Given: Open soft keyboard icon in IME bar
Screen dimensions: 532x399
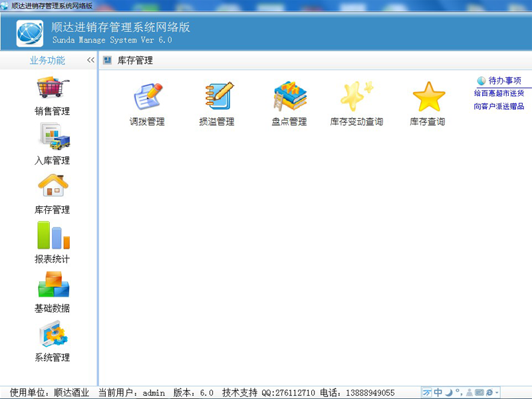Looking at the screenshot, I should click(x=479, y=392).
